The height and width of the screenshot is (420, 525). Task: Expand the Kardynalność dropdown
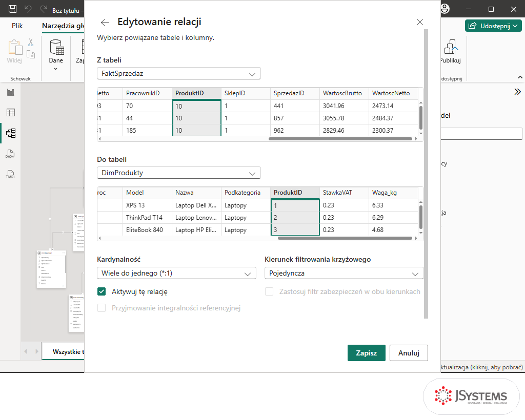176,273
